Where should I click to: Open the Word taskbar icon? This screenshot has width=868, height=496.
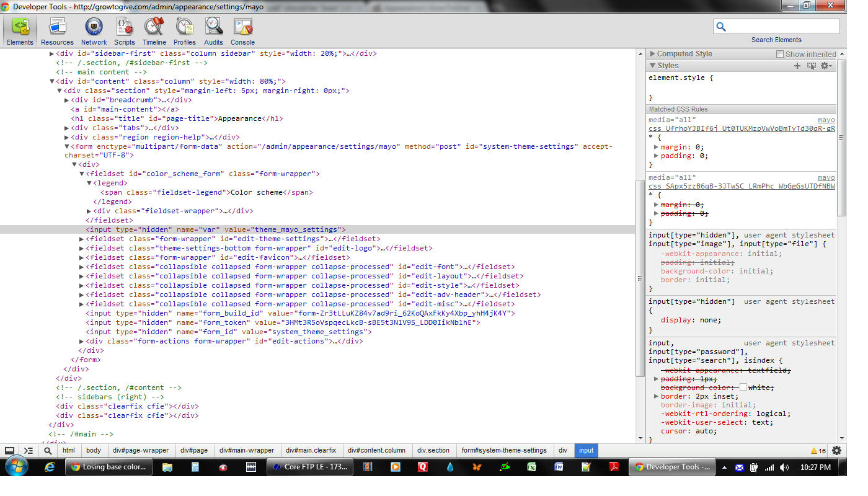coord(559,467)
